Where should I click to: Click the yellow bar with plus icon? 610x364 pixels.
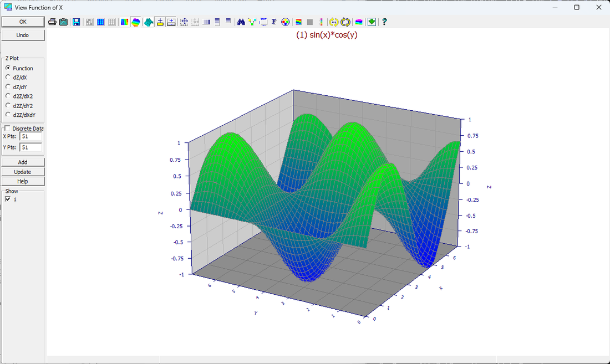click(160, 22)
